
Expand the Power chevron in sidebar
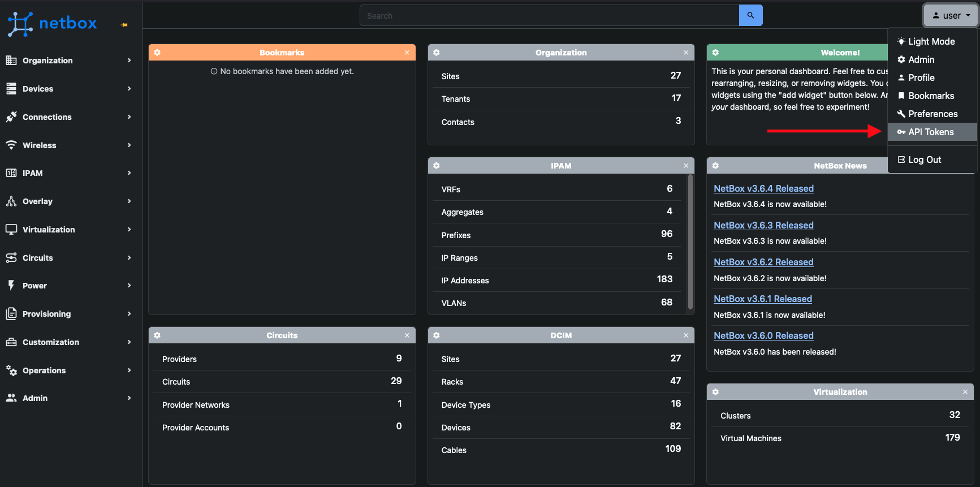pos(129,286)
